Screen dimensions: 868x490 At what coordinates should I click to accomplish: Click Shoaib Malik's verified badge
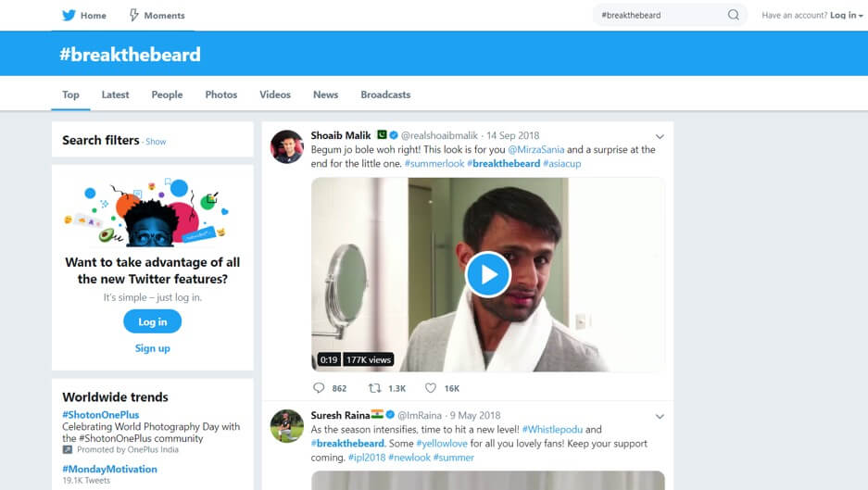coord(394,135)
